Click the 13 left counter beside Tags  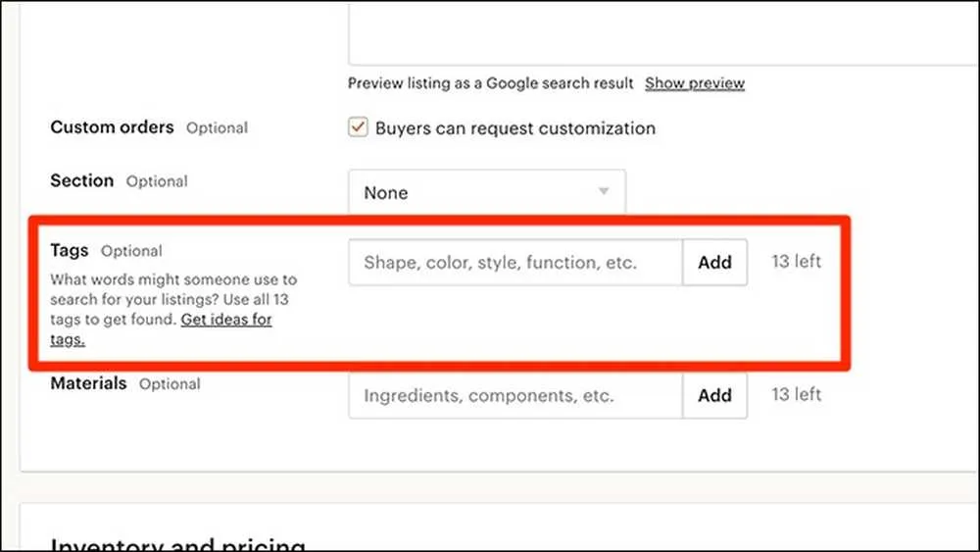click(796, 262)
